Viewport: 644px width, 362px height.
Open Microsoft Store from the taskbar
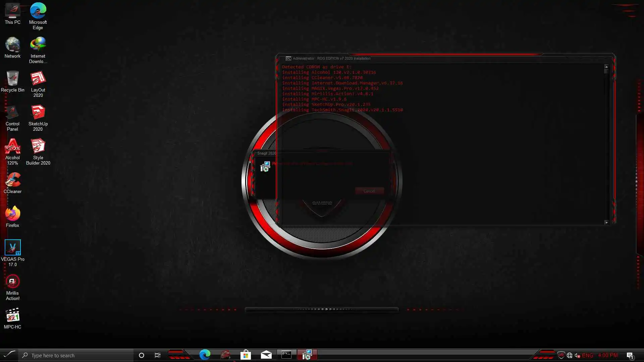[x=246, y=355]
